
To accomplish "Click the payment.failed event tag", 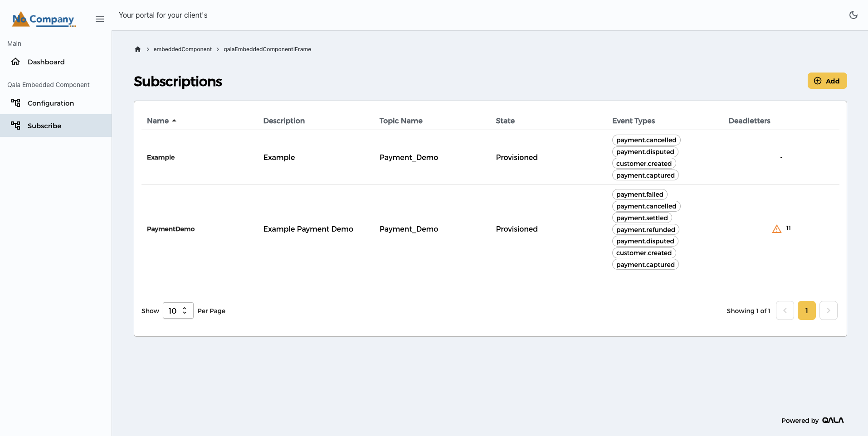I will pos(640,194).
